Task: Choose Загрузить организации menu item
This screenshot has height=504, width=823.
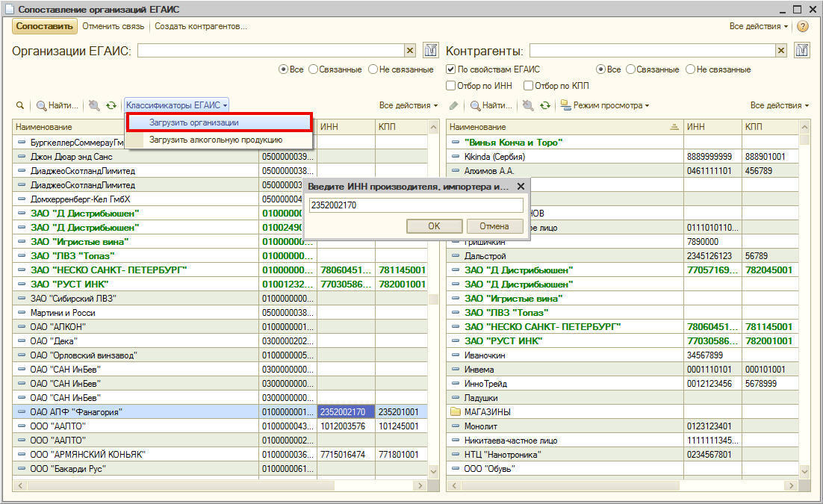Action: [x=219, y=122]
